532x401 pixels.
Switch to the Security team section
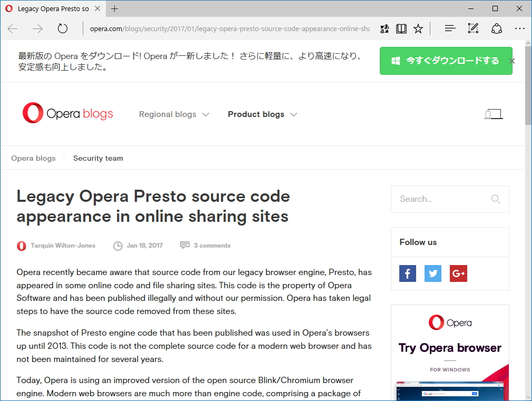[x=98, y=158]
